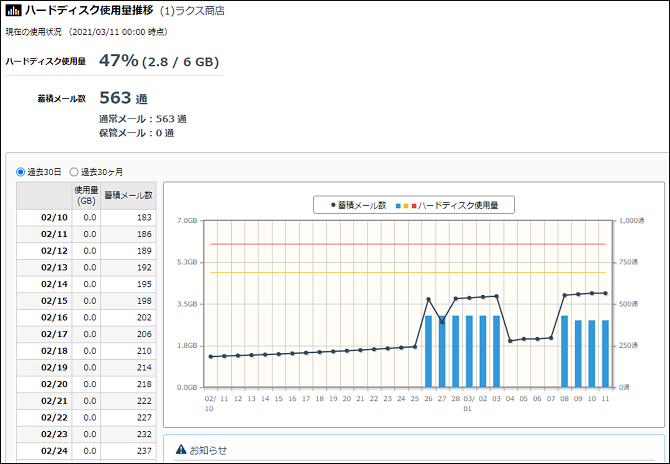The width and height of the screenshot is (670, 464).
Task: Click red swatch in chart legend
Action: (x=414, y=206)
